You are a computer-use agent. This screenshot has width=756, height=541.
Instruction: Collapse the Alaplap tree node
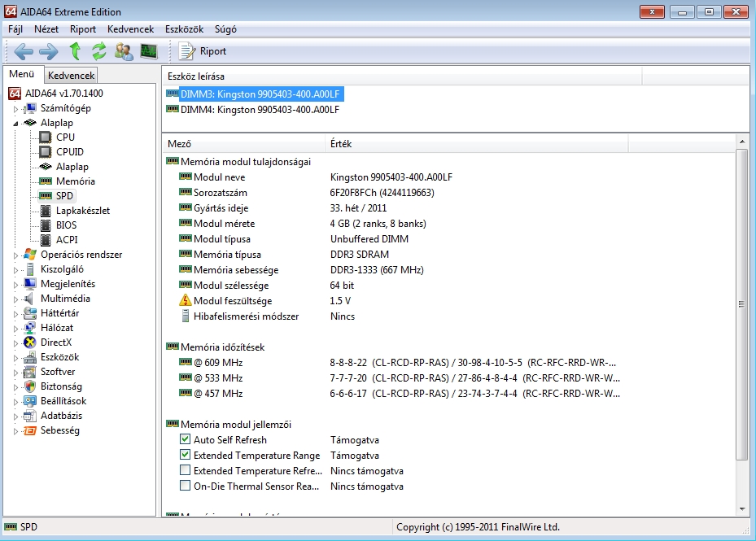coord(15,124)
